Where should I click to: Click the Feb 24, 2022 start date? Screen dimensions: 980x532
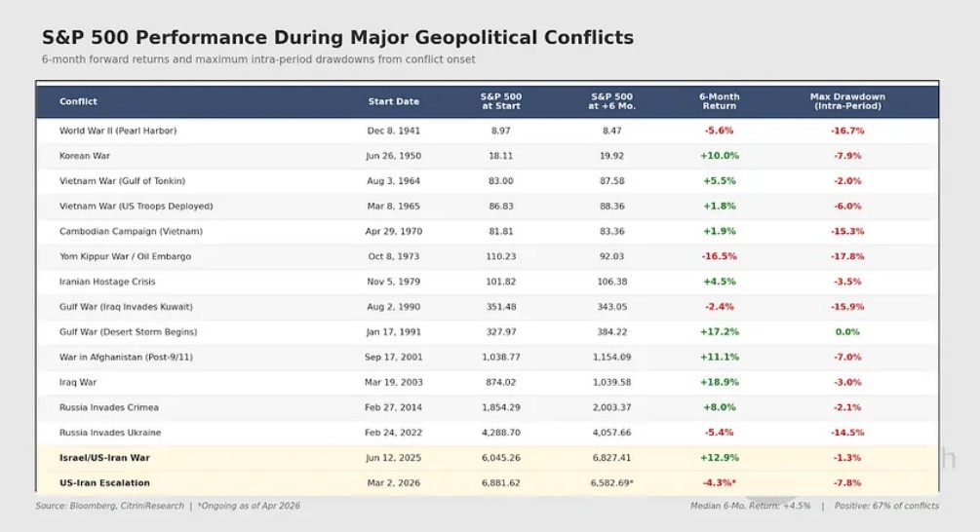coord(394,433)
